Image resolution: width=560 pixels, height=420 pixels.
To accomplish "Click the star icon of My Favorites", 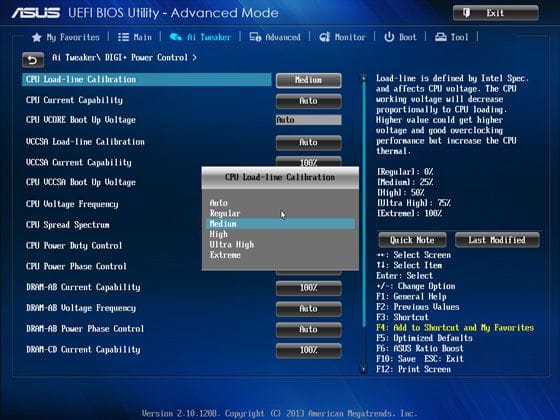I will (x=37, y=37).
